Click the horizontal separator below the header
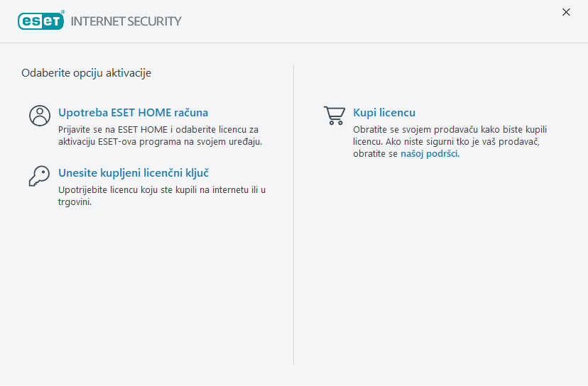588x386 pixels. pyautogui.click(x=294, y=43)
